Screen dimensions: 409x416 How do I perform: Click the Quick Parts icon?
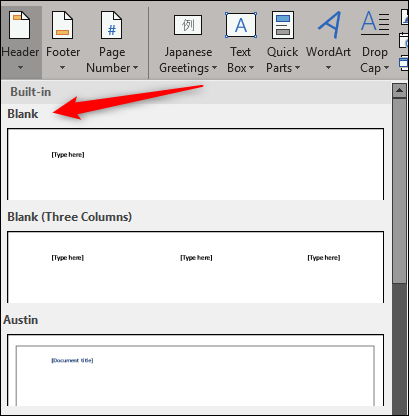(283, 25)
